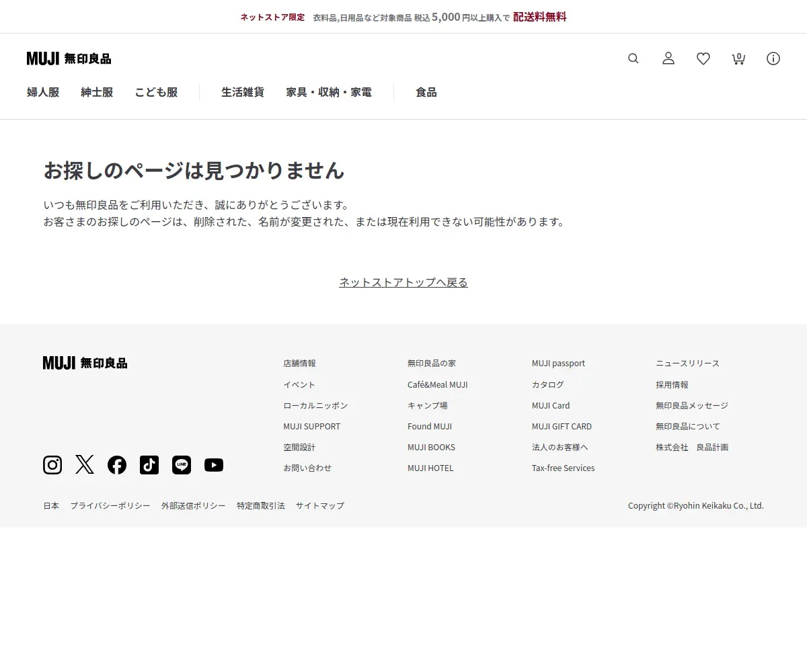The height and width of the screenshot is (672, 807).
Task: Open 特定商取引法 link
Action: (x=261, y=505)
